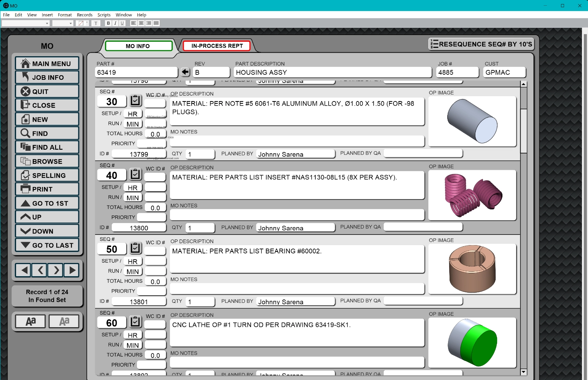The image size is (588, 380).
Task: Click the clipboard icon beside SEQ 50
Action: (135, 248)
